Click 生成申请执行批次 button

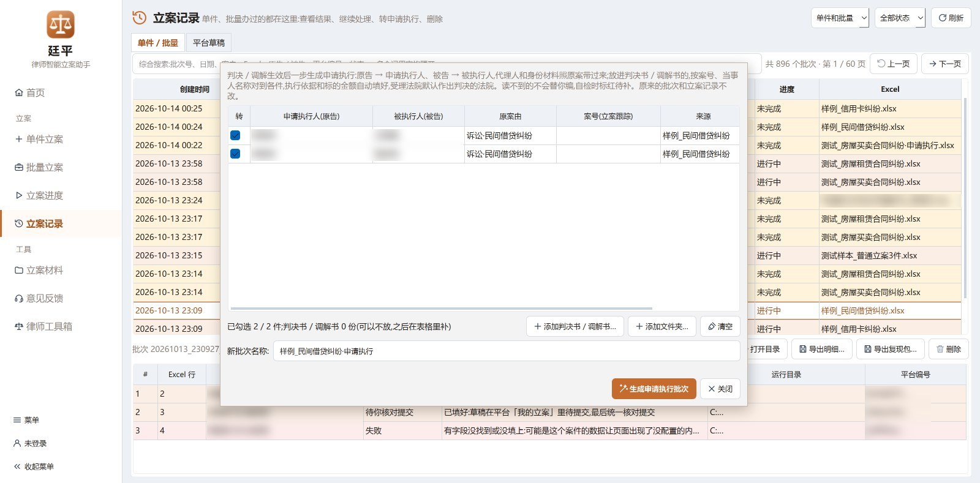point(654,389)
